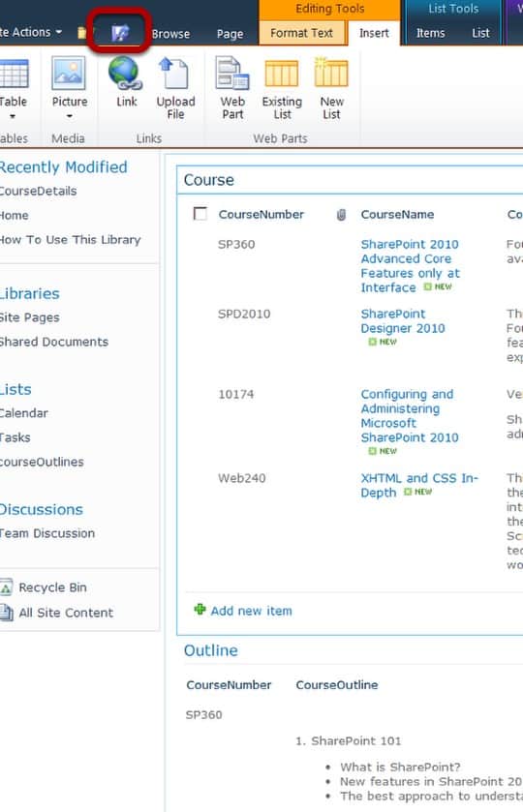Select the 10174 course number cell
523x812 pixels.
tap(236, 394)
